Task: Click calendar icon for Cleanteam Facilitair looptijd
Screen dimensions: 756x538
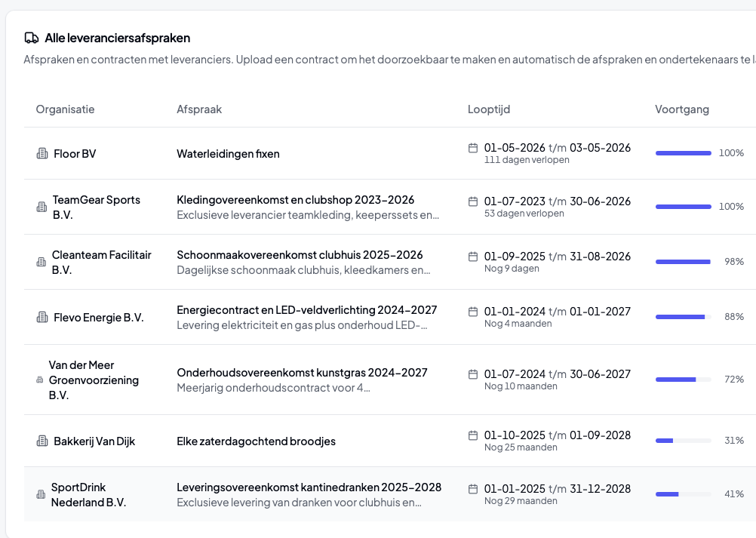Action: [473, 256]
